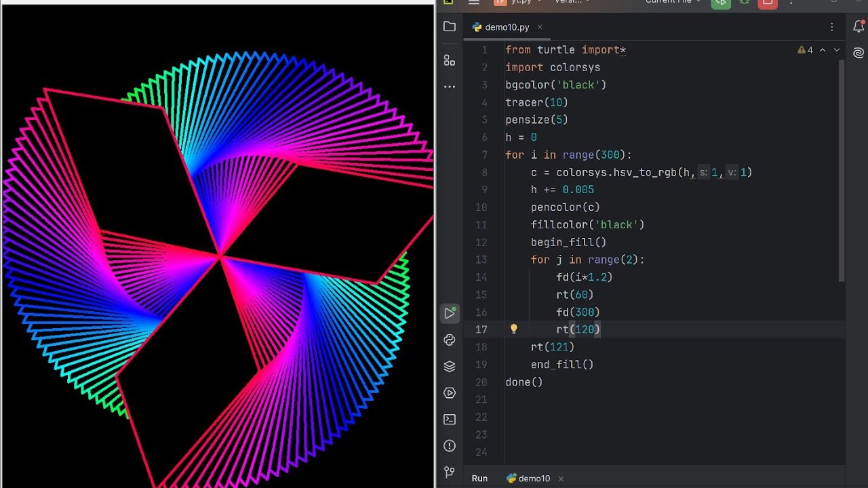Open the Project folder tool window
The image size is (868, 488).
(449, 26)
